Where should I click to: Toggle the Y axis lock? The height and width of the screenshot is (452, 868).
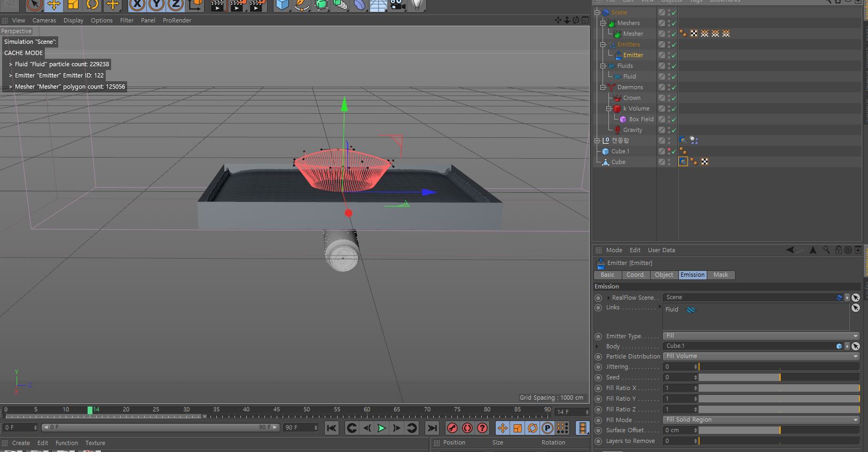point(157,5)
